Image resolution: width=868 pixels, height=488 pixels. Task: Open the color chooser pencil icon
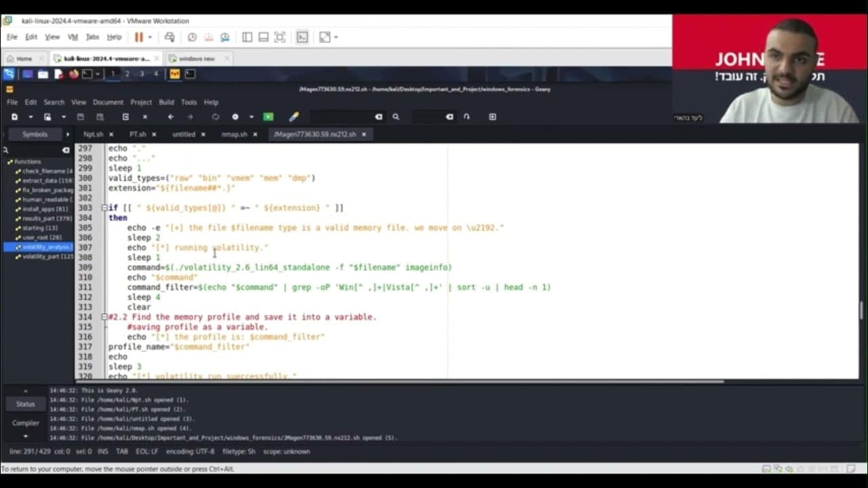[x=294, y=117]
